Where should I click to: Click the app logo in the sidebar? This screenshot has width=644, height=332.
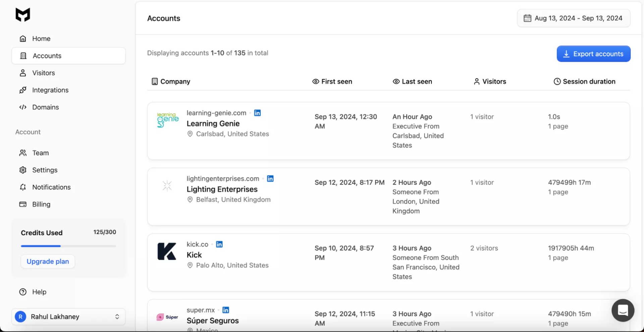pos(23,15)
